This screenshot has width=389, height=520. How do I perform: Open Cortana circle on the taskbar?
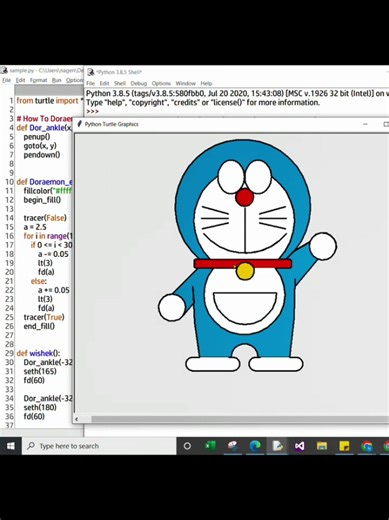(187, 446)
